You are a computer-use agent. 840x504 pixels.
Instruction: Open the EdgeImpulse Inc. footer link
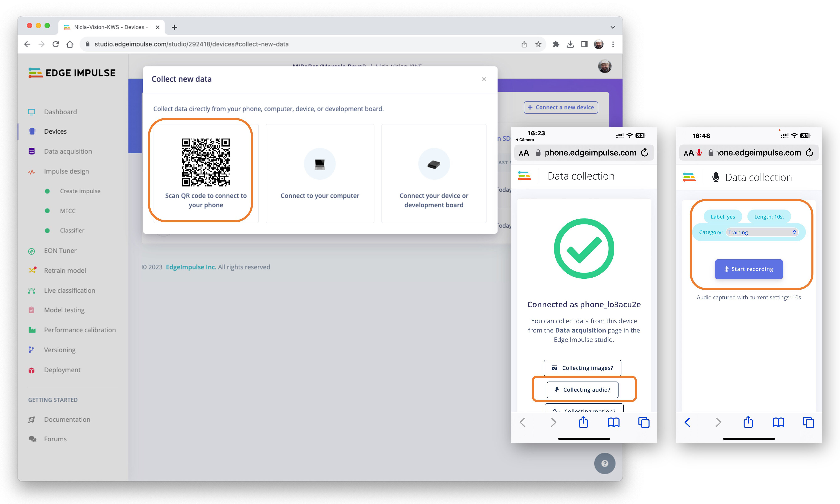point(191,267)
